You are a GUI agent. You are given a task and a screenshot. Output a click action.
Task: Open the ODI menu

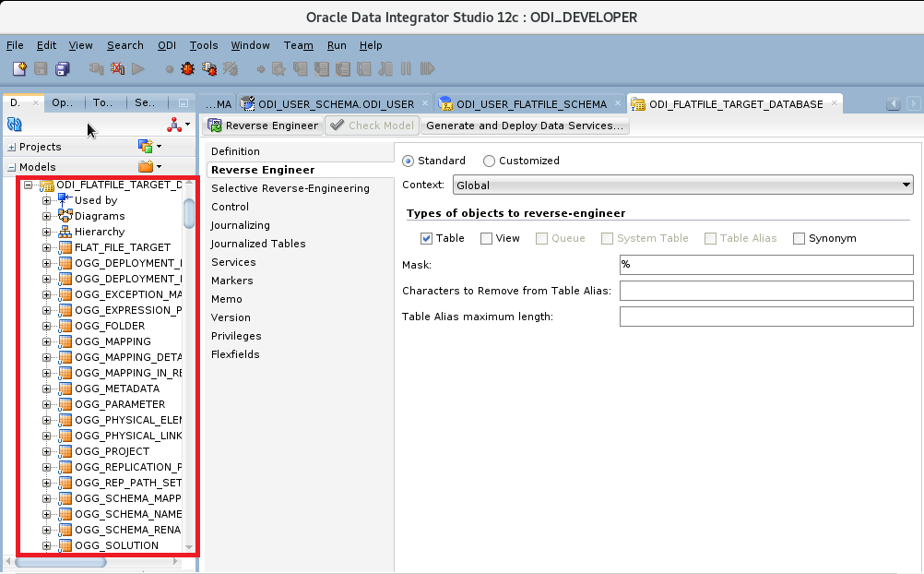pyautogui.click(x=167, y=45)
